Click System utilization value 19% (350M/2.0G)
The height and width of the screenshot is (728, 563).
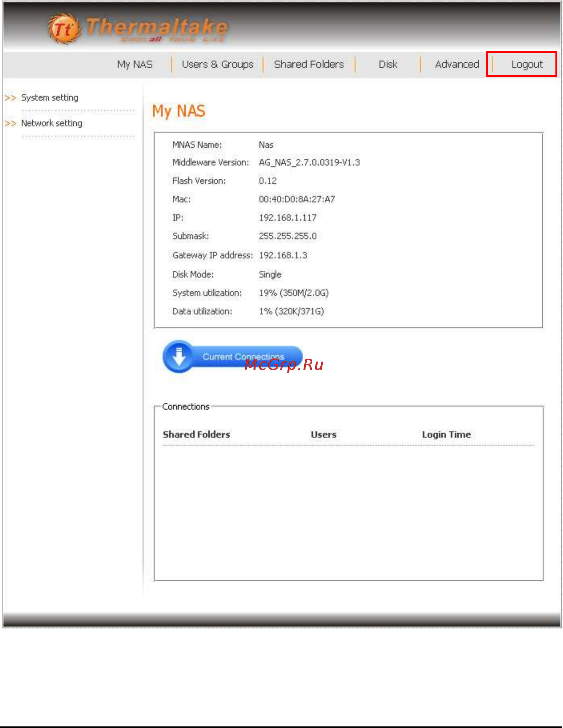pyautogui.click(x=293, y=293)
